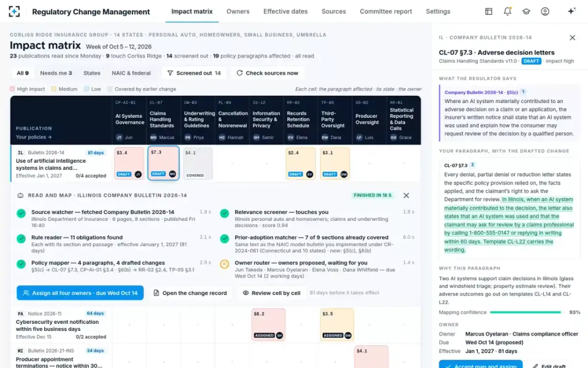Screen dimensions: 588x368
Task: Click the Low legend swatch
Action: [x=86, y=89]
